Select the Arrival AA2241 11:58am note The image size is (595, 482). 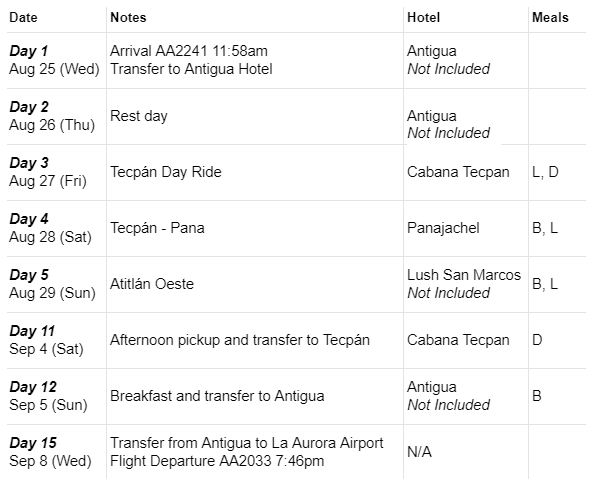[189, 51]
